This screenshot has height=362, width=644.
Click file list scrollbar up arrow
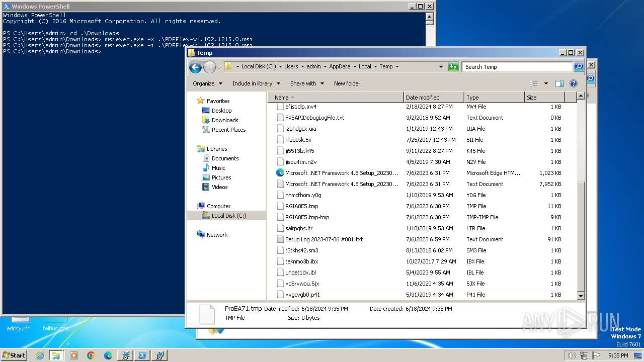tap(581, 96)
